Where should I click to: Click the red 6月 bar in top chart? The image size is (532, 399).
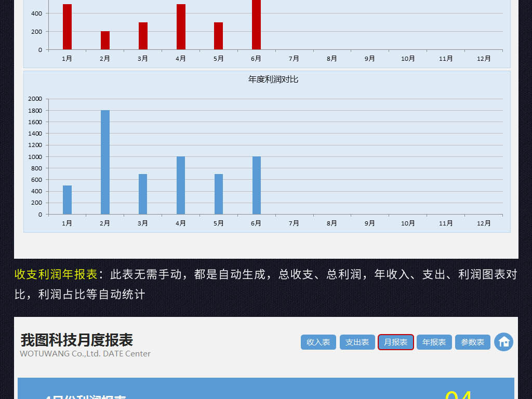click(x=257, y=25)
